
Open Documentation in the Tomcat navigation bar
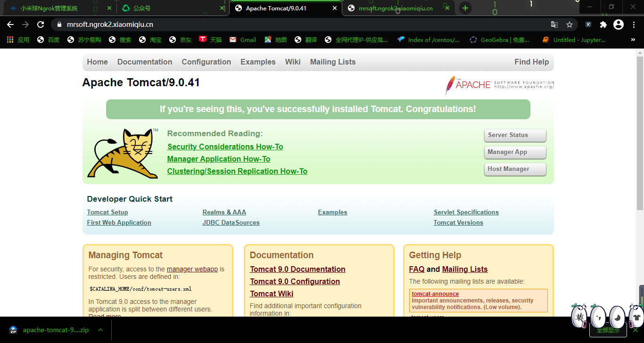145,62
